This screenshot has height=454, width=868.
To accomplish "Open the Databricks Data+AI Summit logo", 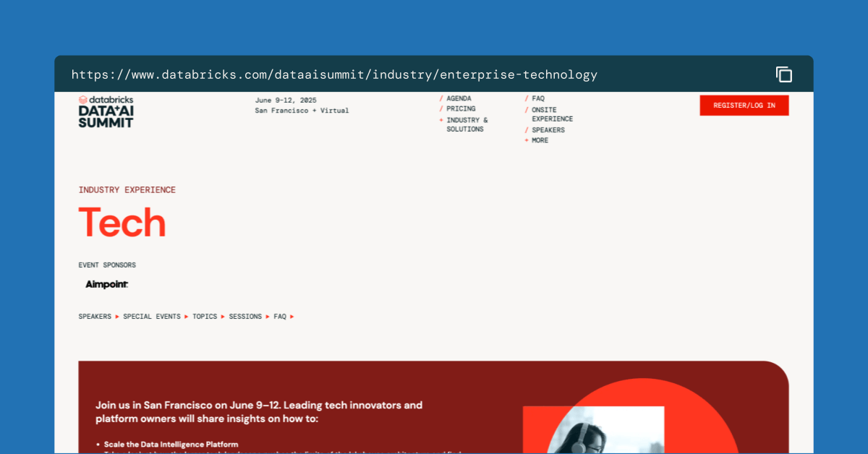I will (106, 111).
